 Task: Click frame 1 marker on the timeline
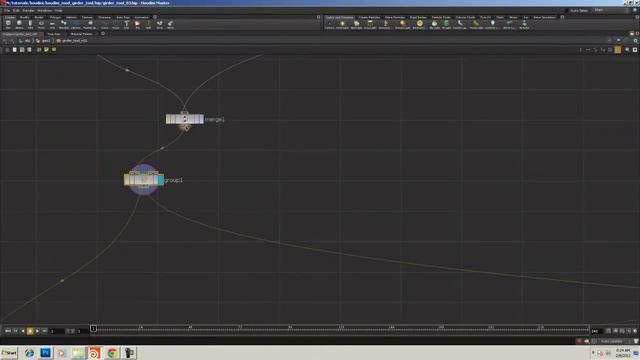point(93,328)
